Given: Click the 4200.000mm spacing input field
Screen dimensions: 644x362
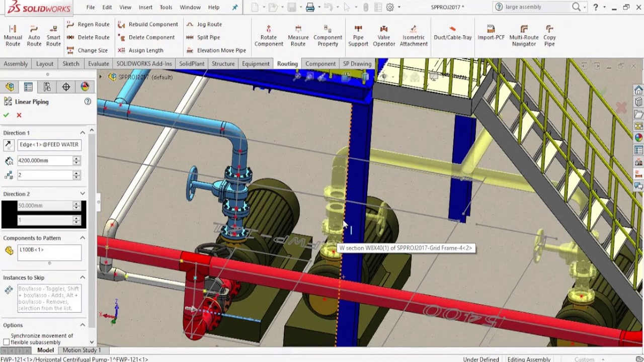Looking at the screenshot, I should [44, 160].
